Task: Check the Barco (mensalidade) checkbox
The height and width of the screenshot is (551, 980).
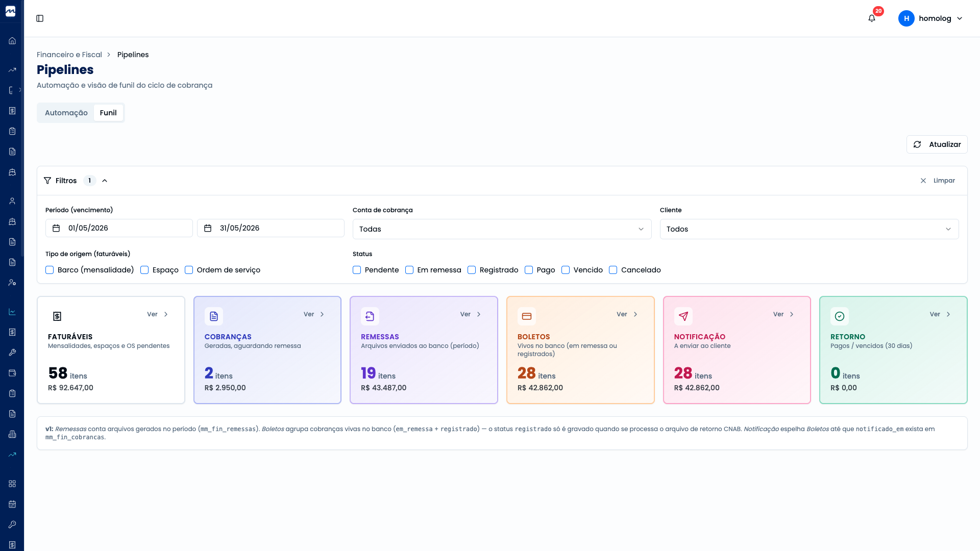Action: 50,270
